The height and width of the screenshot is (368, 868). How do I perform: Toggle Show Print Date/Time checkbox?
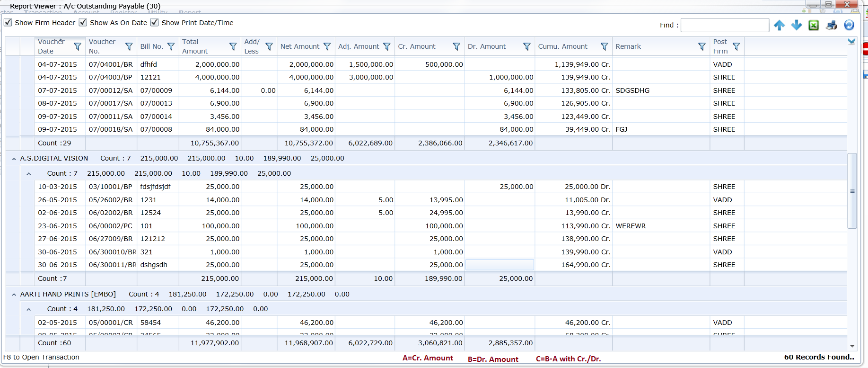pyautogui.click(x=154, y=22)
